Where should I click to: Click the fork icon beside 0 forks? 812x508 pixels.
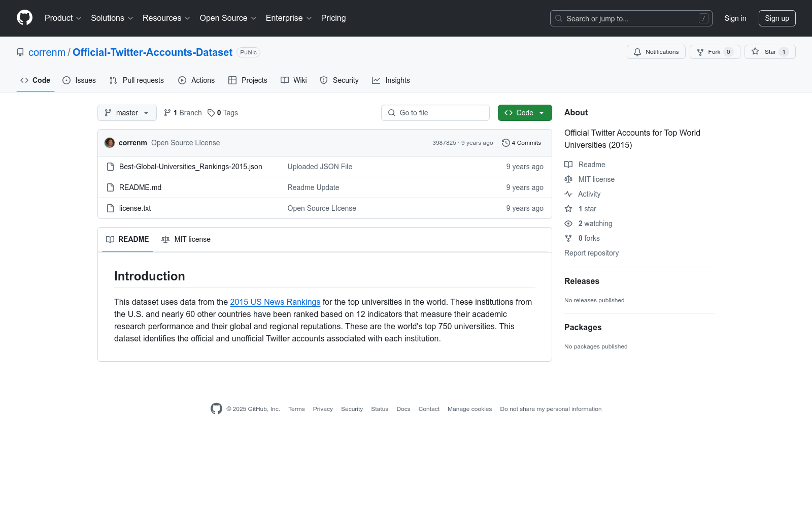[568, 238]
